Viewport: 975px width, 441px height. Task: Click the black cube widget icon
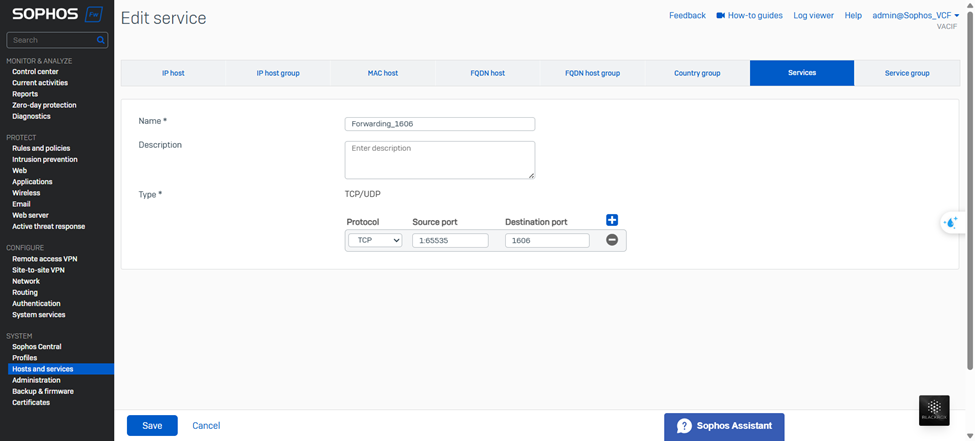click(x=934, y=409)
